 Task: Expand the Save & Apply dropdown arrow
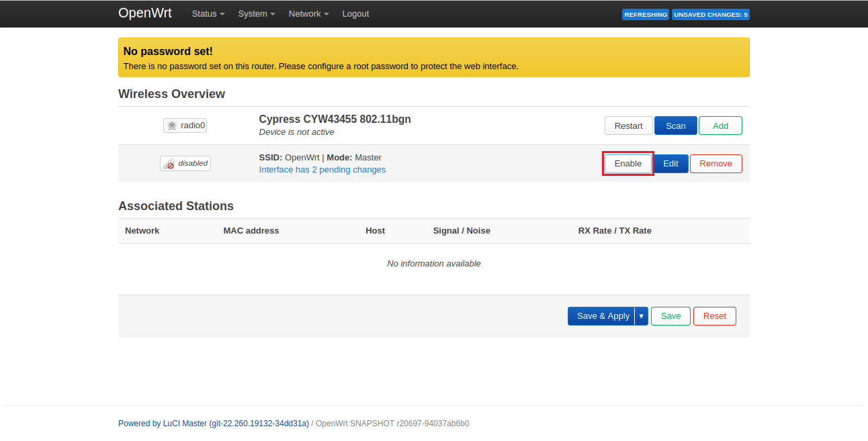point(642,316)
